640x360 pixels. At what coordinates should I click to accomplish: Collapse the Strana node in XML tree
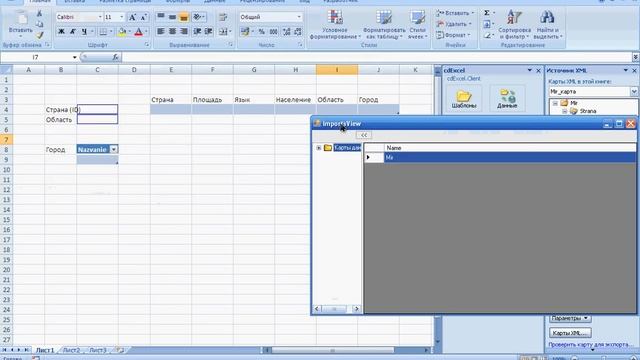tap(565, 111)
